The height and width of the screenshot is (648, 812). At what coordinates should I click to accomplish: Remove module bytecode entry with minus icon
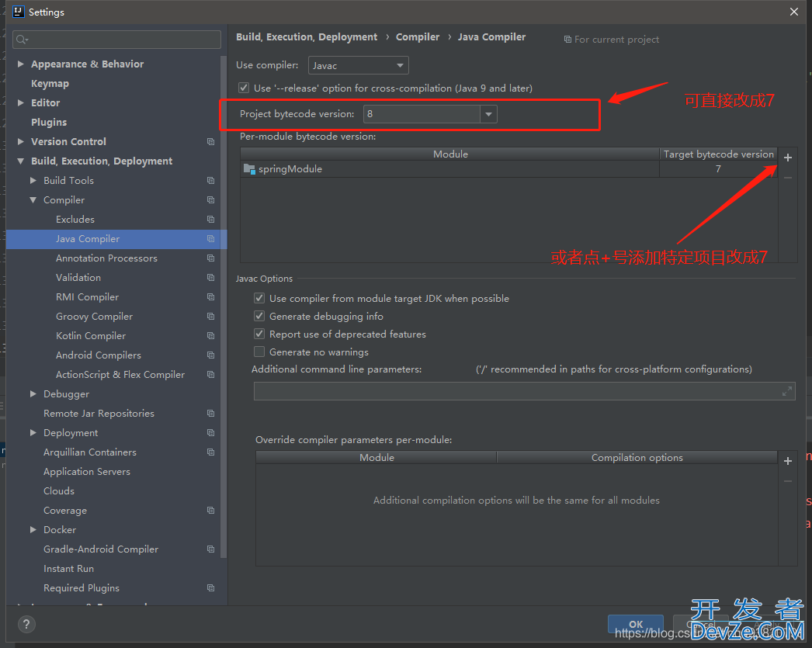(x=788, y=178)
